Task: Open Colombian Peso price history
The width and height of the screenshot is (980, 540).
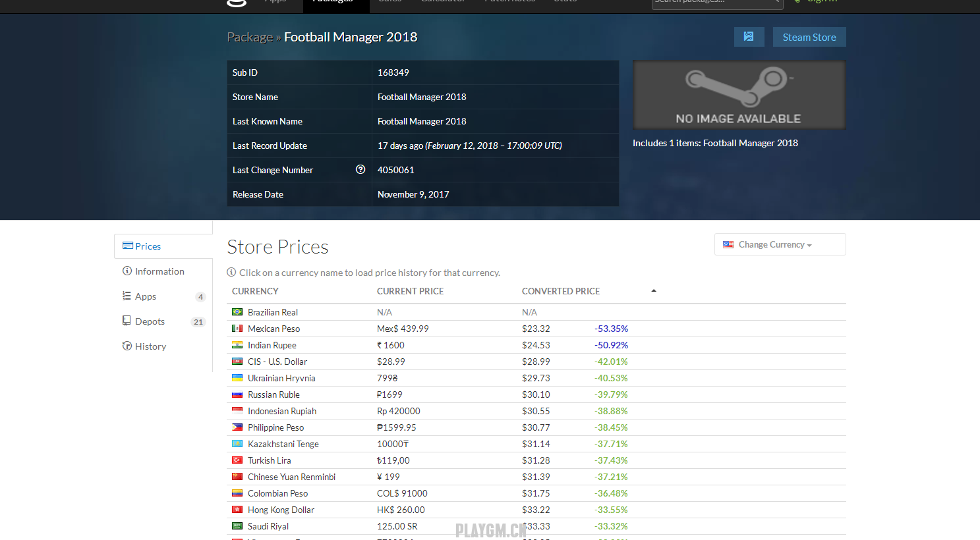Action: [x=277, y=493]
